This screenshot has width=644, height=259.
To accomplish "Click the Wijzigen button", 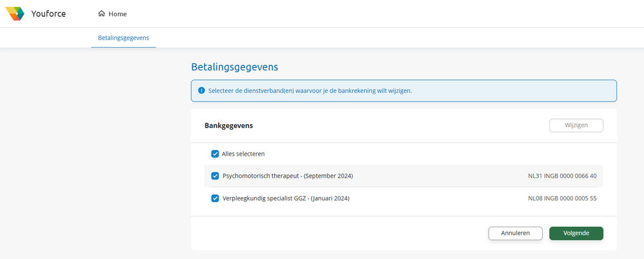I will (576, 125).
